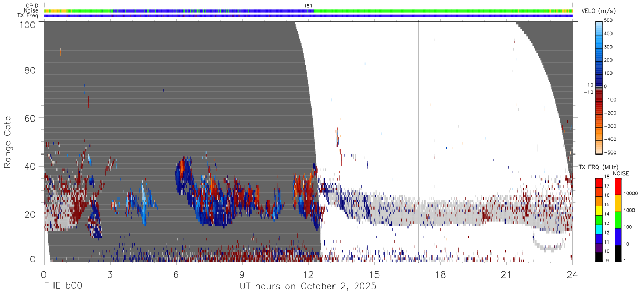The height and width of the screenshot is (297, 644).
Task: Click the 'FHE b00' radar beam label
Action: click(62, 287)
